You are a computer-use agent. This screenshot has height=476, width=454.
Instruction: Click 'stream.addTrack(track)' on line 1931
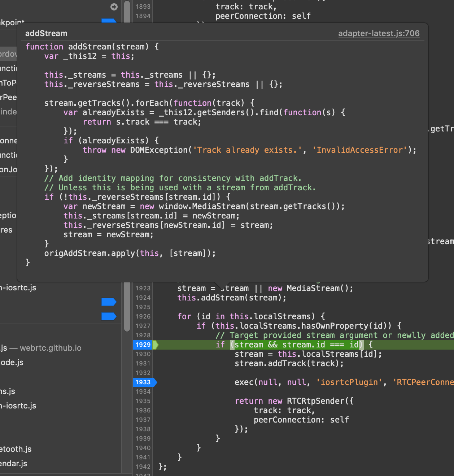coord(287,363)
